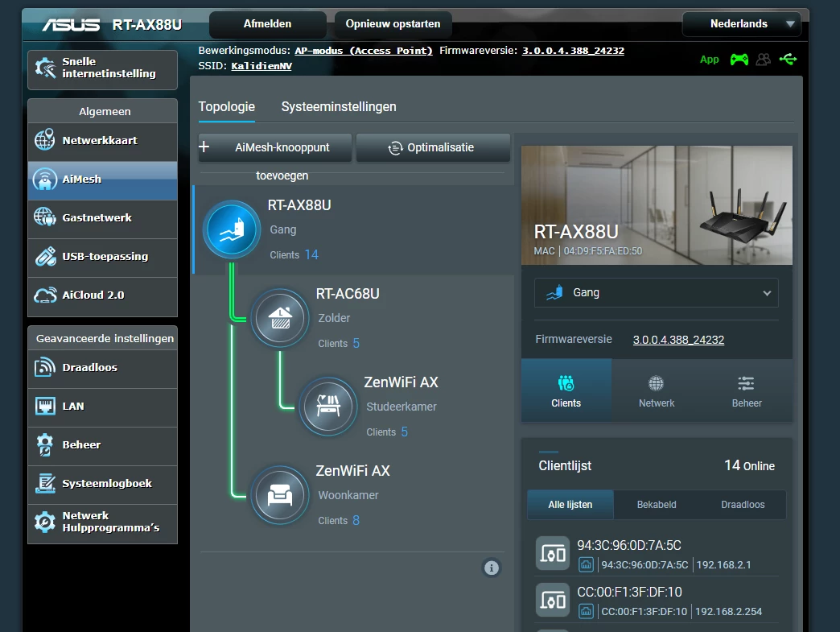Select ZenWiFi AX Studeerkamer node icon
Screen dimensions: 840x632
(327, 407)
